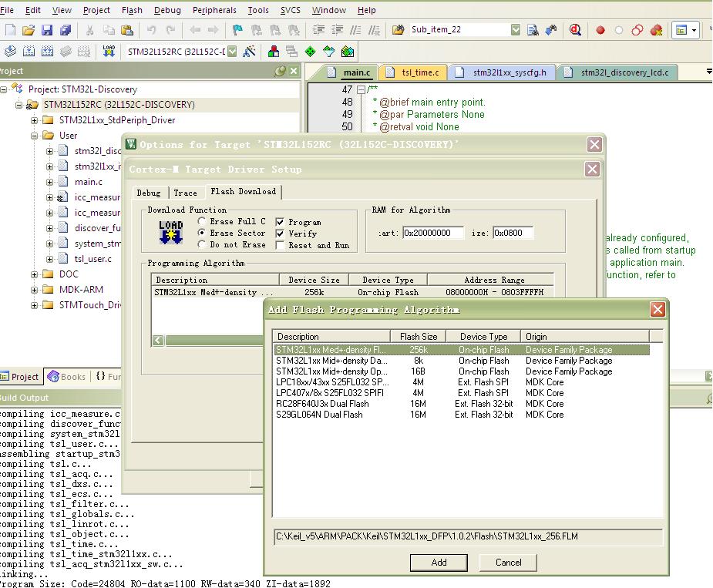Select the LPC18xx/43xx S25FL032 SP... algorithm row
Viewport: 713px width, 588px height.
pyautogui.click(x=462, y=382)
